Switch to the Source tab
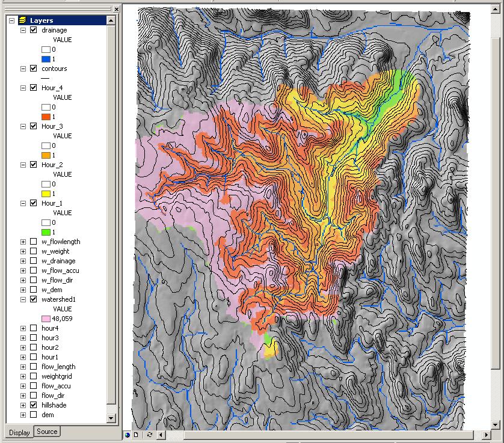This screenshot has width=504, height=443. pyautogui.click(x=47, y=432)
